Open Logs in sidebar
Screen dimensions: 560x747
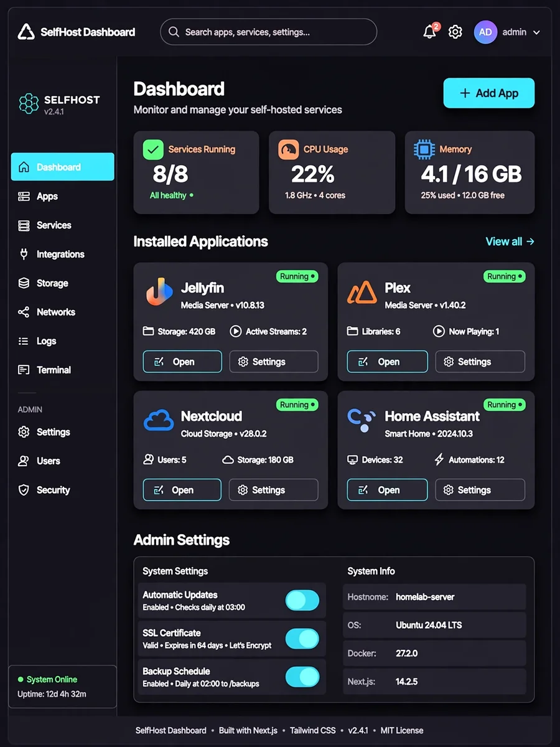click(x=62, y=341)
